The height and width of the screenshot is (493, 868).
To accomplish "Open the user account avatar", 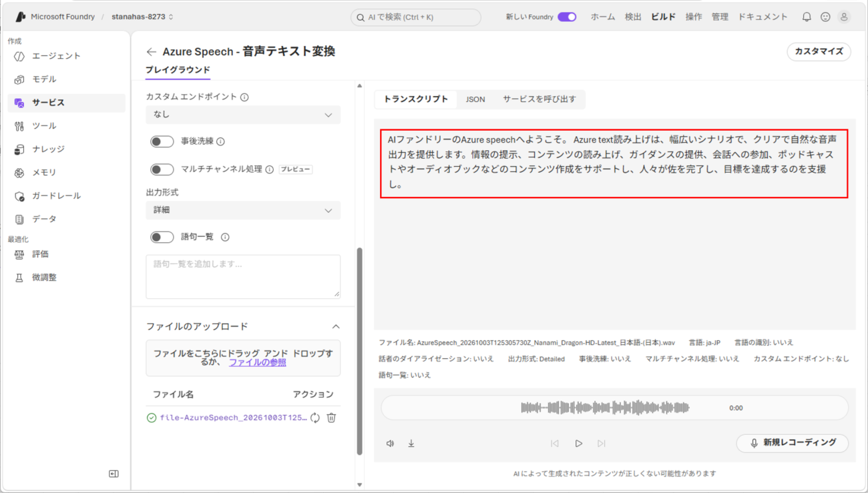I will (844, 17).
